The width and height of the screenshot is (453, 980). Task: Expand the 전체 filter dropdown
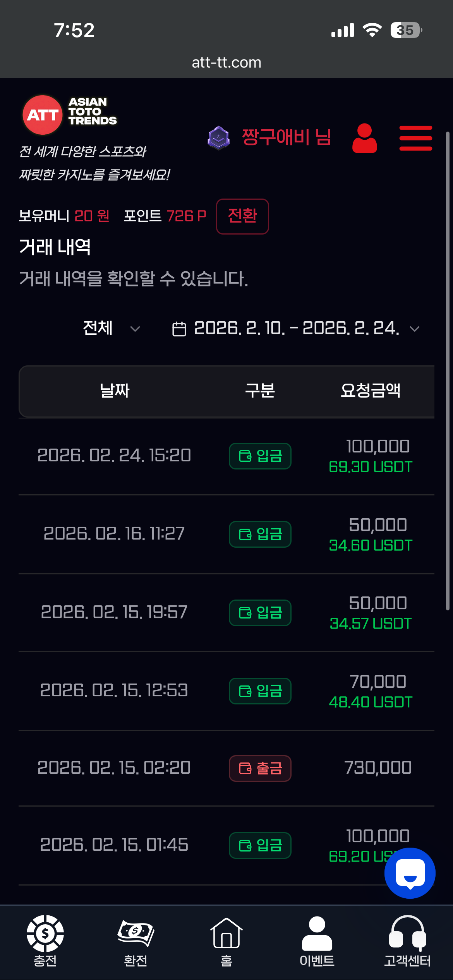(x=111, y=329)
